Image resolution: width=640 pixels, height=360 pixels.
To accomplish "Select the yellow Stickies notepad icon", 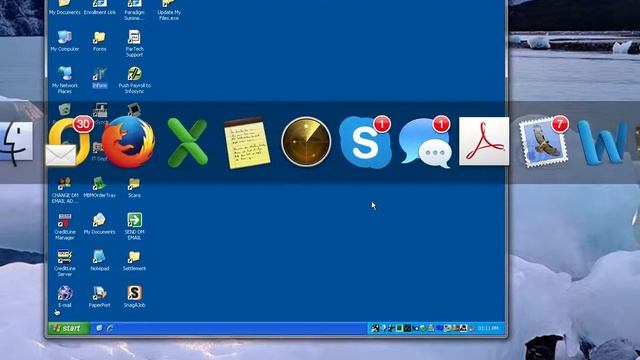I will tap(247, 142).
